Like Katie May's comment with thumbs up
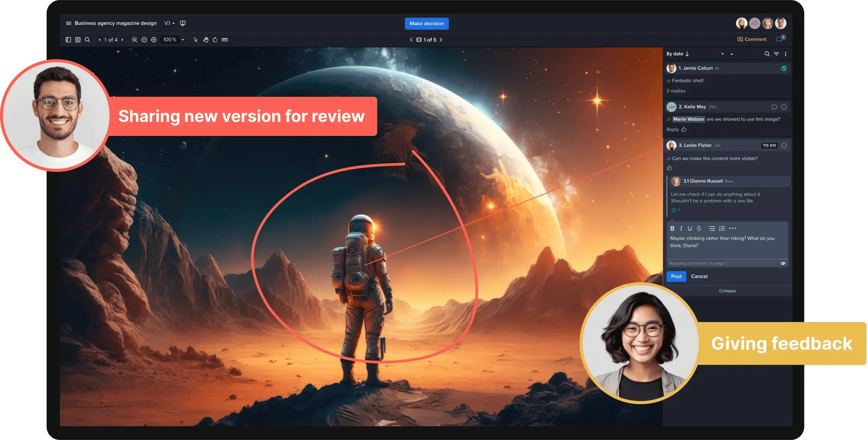The width and height of the screenshot is (868, 440). tap(684, 129)
